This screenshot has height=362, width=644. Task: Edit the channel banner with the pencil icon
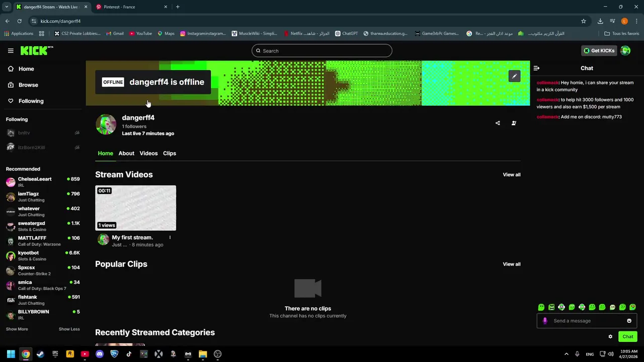[x=514, y=76]
